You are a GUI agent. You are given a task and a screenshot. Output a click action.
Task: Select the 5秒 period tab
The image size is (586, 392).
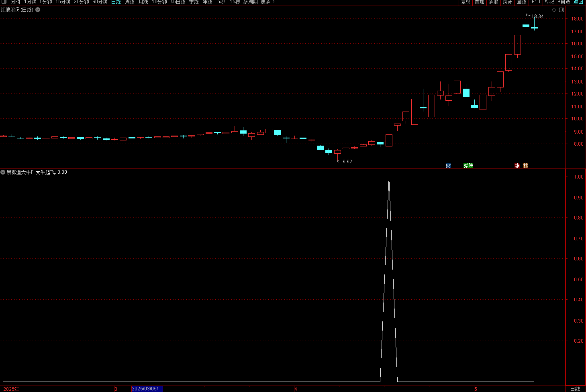(221, 2)
